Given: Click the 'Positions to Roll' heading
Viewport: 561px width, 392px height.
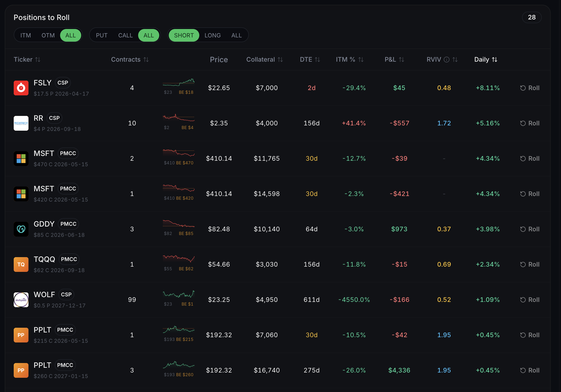Looking at the screenshot, I should coord(42,17).
